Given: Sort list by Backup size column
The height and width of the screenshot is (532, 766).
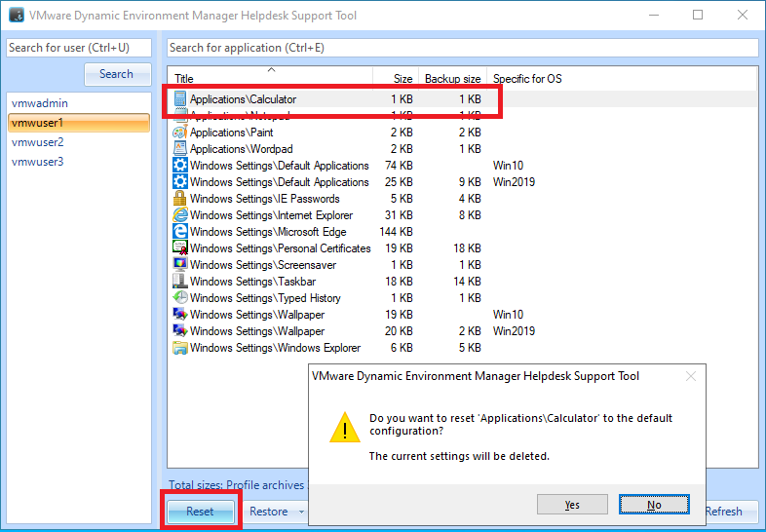Looking at the screenshot, I should pos(452,78).
